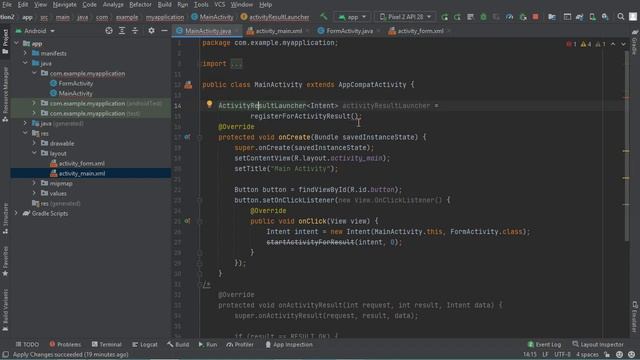Expand the folded import block

236,64
